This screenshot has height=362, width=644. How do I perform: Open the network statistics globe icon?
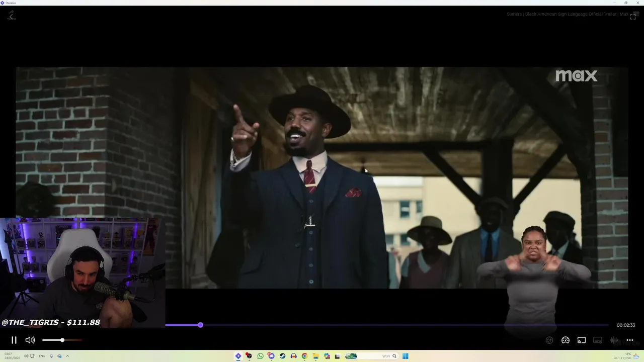click(549, 340)
